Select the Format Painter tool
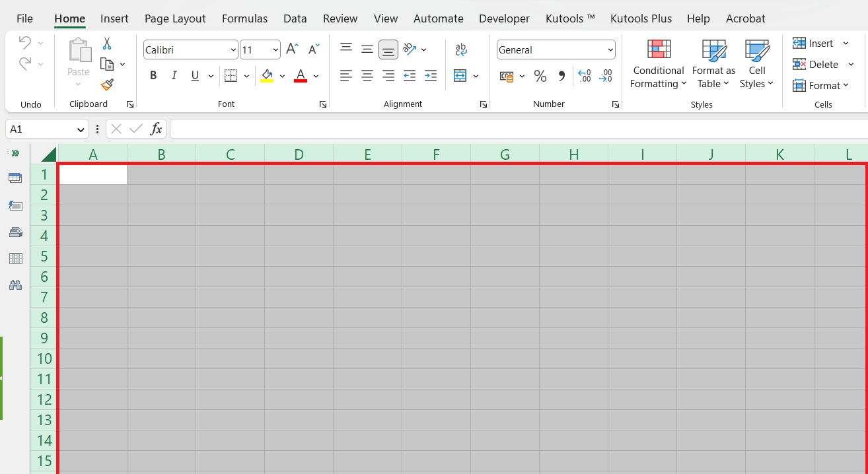The height and width of the screenshot is (474, 868). 106,85
